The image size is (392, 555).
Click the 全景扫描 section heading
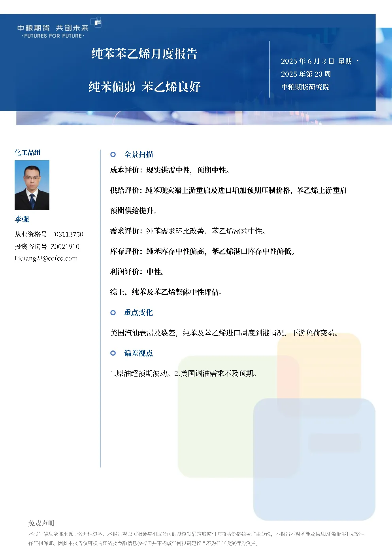[x=139, y=155]
